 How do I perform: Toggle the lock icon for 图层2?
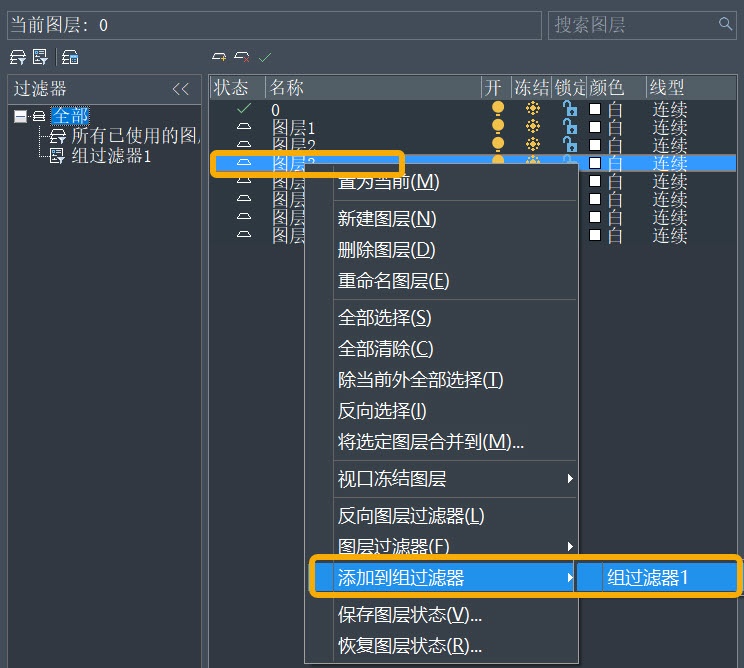[x=570, y=144]
